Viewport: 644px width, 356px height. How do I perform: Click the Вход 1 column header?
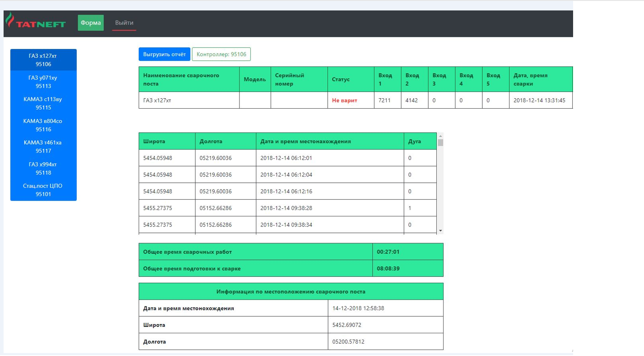coord(388,80)
